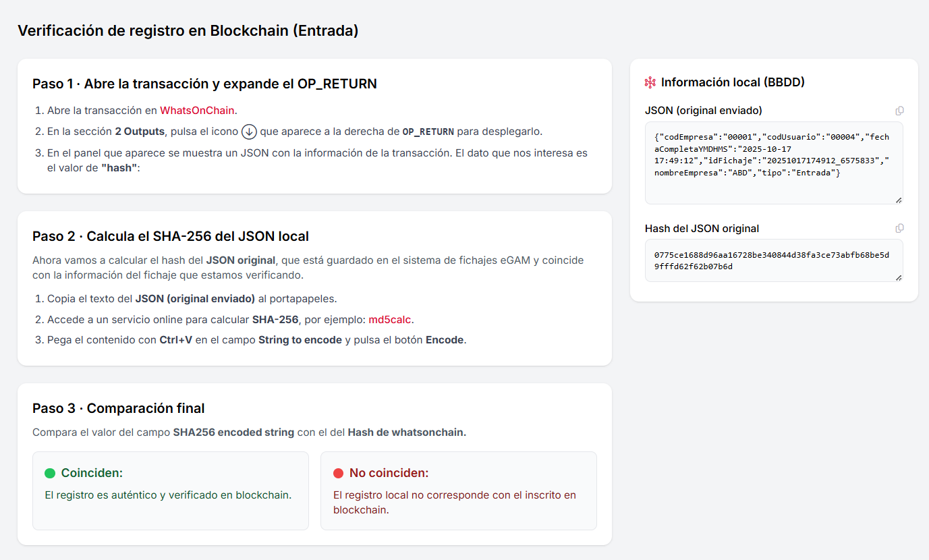Click the red blockchain icon beside Información local
Screen dimensions: 929x560
tap(650, 82)
